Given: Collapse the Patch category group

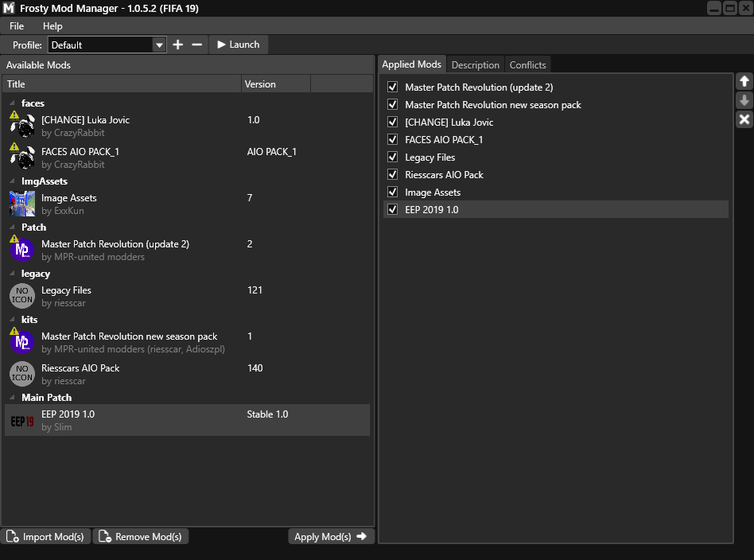Looking at the screenshot, I should (x=12, y=227).
